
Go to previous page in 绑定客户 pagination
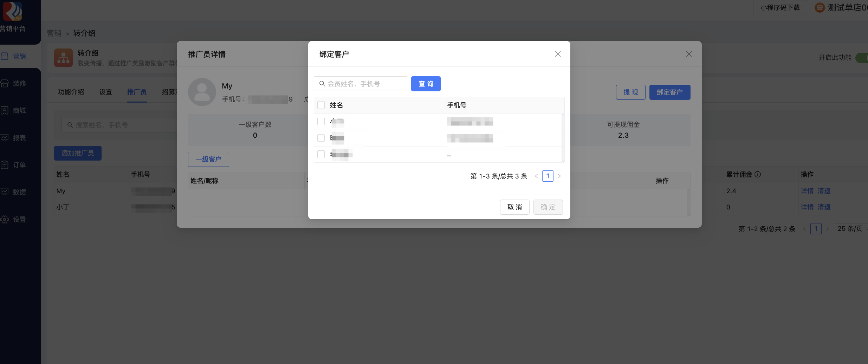(x=537, y=176)
